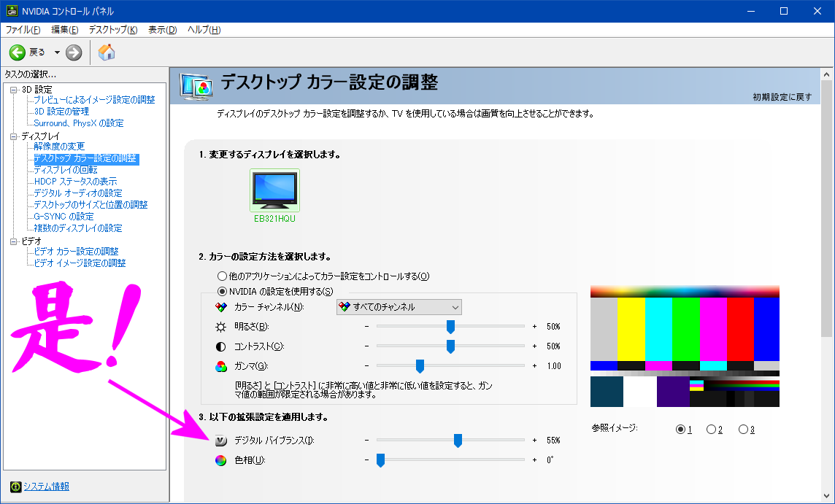Click the hue color wheel icon

[220, 460]
